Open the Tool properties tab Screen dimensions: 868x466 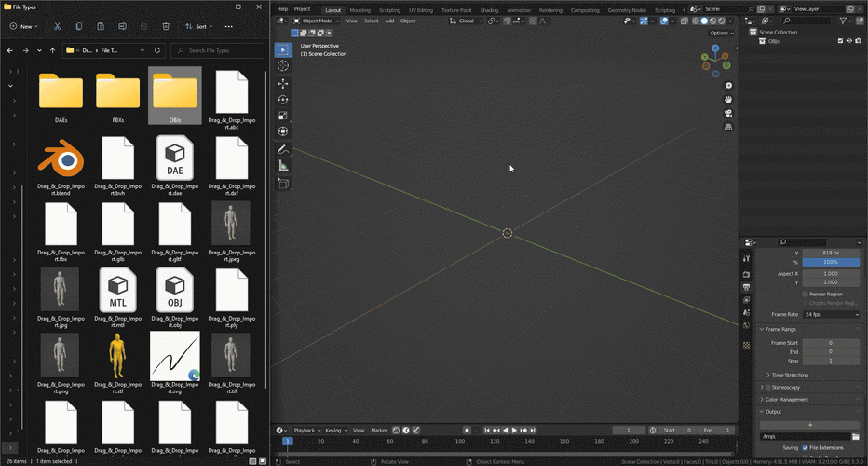746,258
